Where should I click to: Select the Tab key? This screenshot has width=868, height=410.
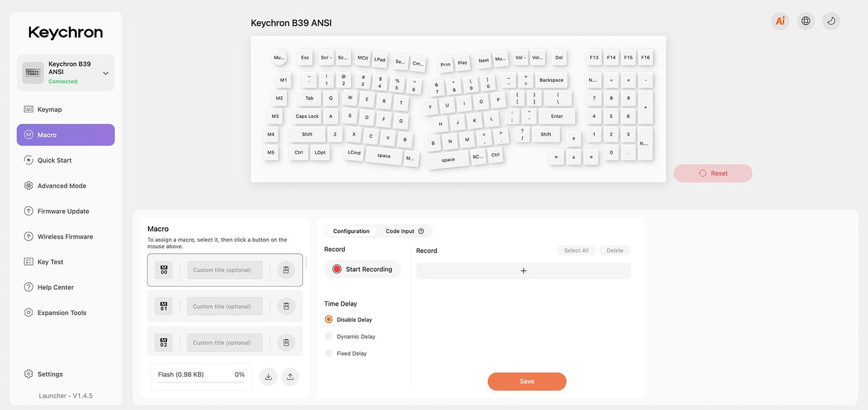[309, 98]
